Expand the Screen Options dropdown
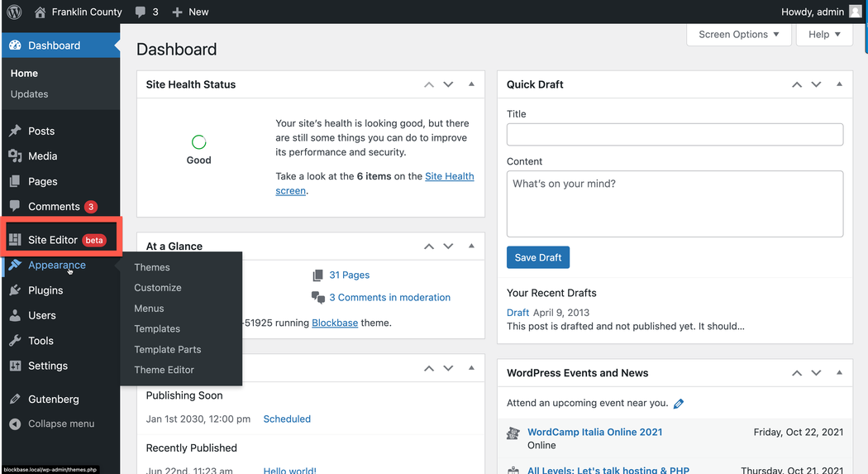 (738, 35)
